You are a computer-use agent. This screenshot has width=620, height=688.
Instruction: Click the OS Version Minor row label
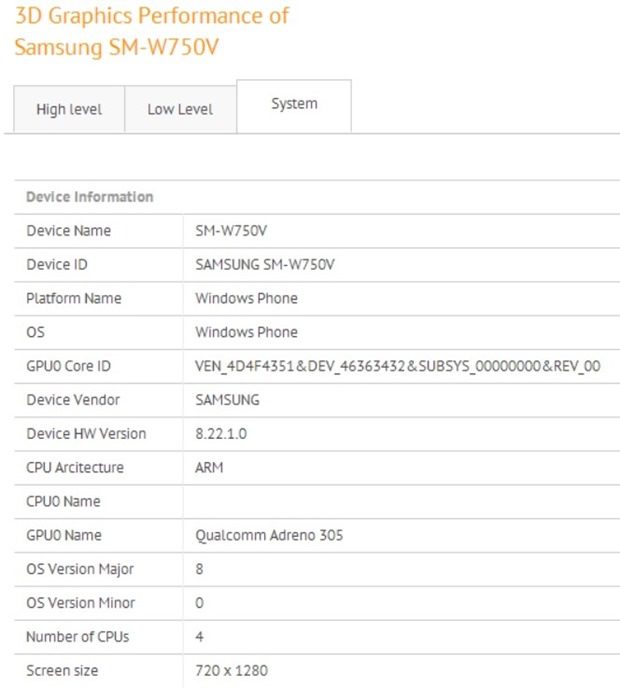pyautogui.click(x=80, y=603)
